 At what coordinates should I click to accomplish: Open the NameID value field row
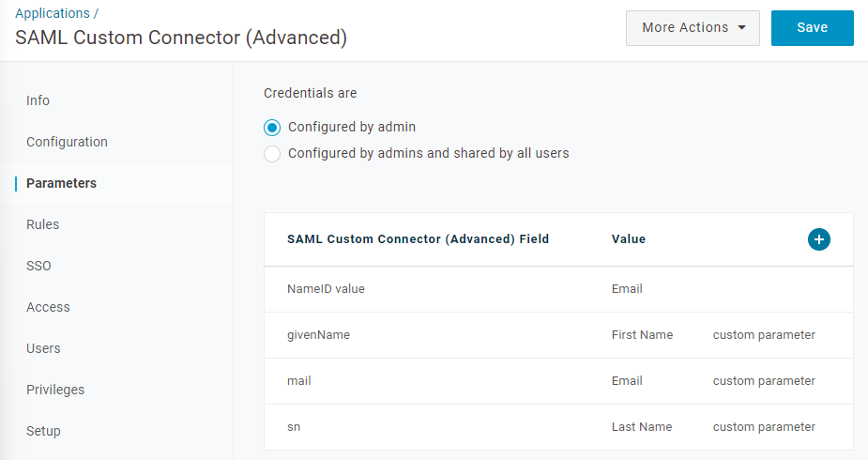(x=558, y=289)
